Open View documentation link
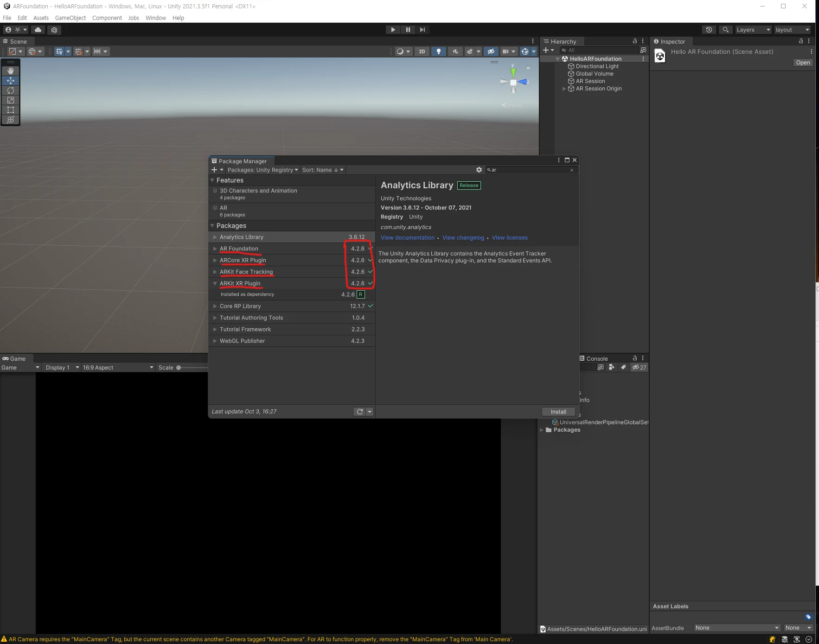The height and width of the screenshot is (644, 819). click(408, 238)
